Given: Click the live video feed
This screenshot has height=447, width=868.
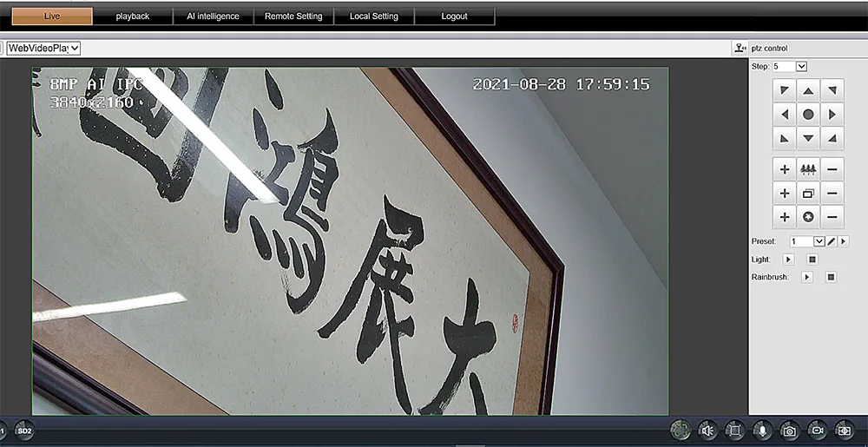Looking at the screenshot, I should (x=350, y=241).
